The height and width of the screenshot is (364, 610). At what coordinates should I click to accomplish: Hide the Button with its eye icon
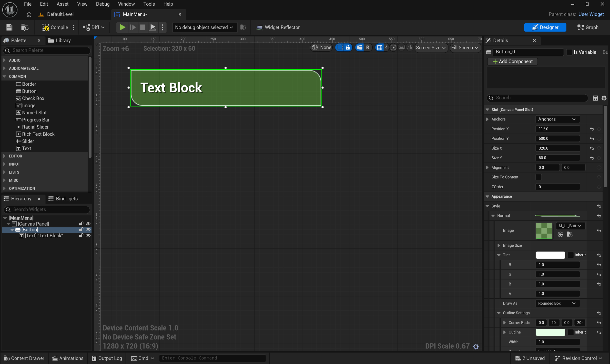88,230
